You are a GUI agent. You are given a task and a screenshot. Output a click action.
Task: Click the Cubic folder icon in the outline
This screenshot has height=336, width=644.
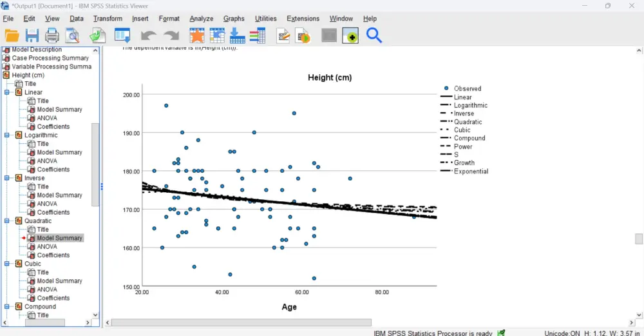(19, 264)
